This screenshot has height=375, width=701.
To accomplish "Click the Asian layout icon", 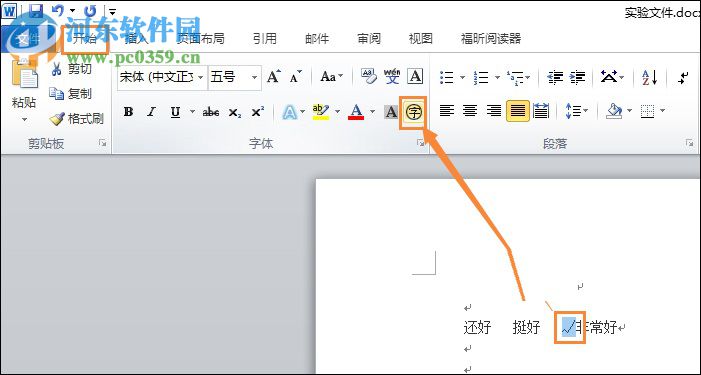I will pos(608,77).
